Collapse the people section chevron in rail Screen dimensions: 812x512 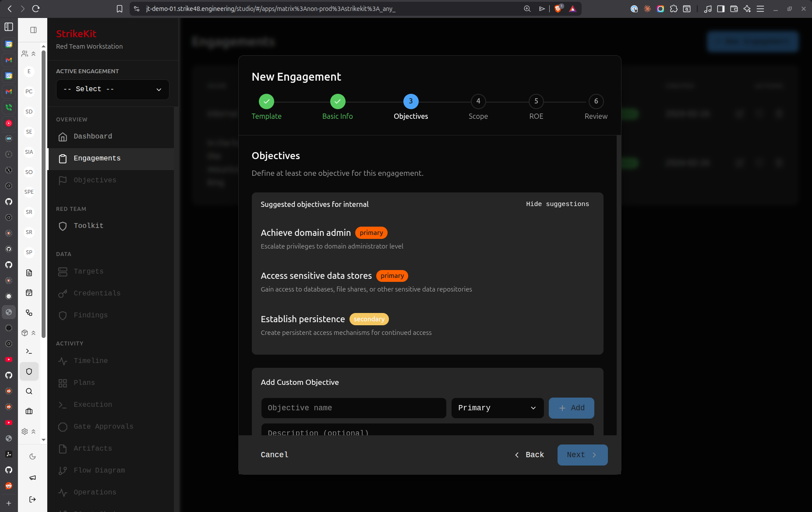pyautogui.click(x=33, y=53)
